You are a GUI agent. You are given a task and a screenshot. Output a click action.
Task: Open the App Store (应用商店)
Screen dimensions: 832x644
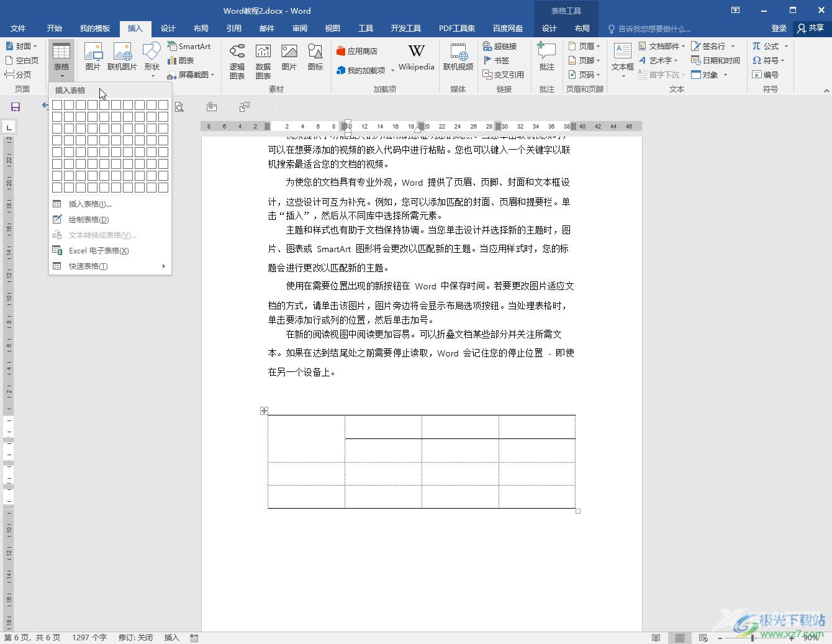tap(357, 52)
